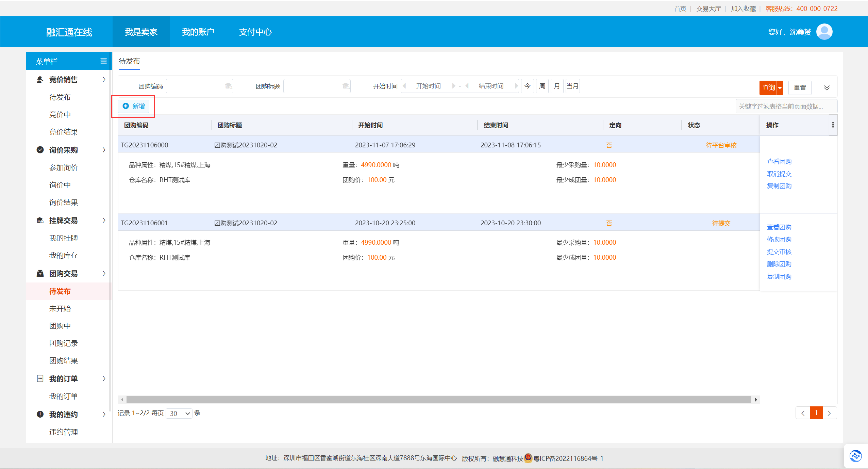Click 交易大厅 link in top bar
This screenshot has height=469, width=868.
tap(708, 9)
